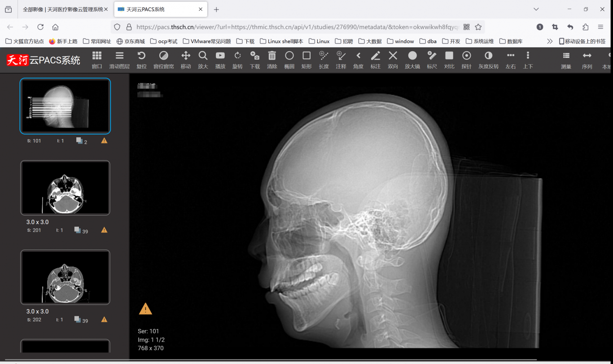Show the page QR code icon

click(x=467, y=27)
